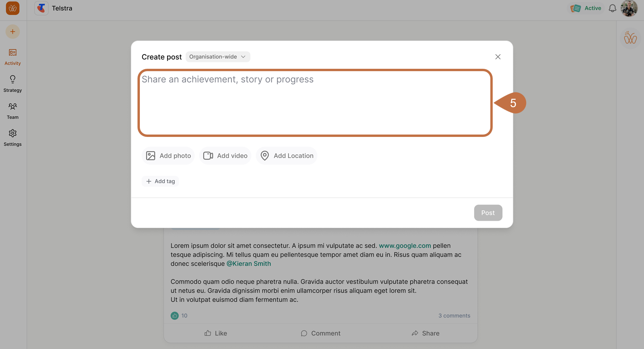
Task: Open Settings from the sidebar
Action: [12, 138]
